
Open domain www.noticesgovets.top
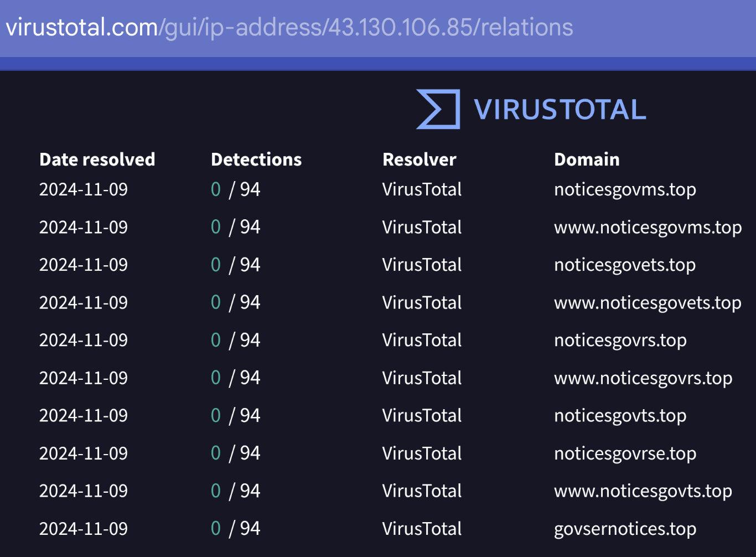[648, 302]
